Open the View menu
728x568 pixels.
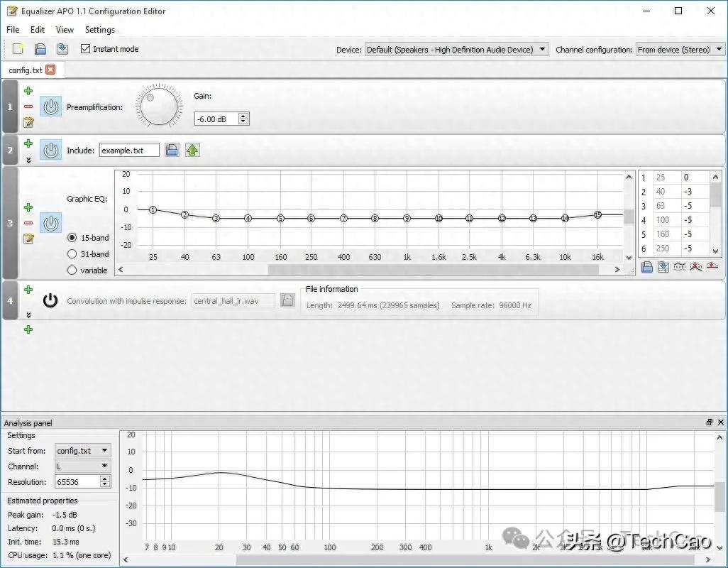tap(65, 30)
